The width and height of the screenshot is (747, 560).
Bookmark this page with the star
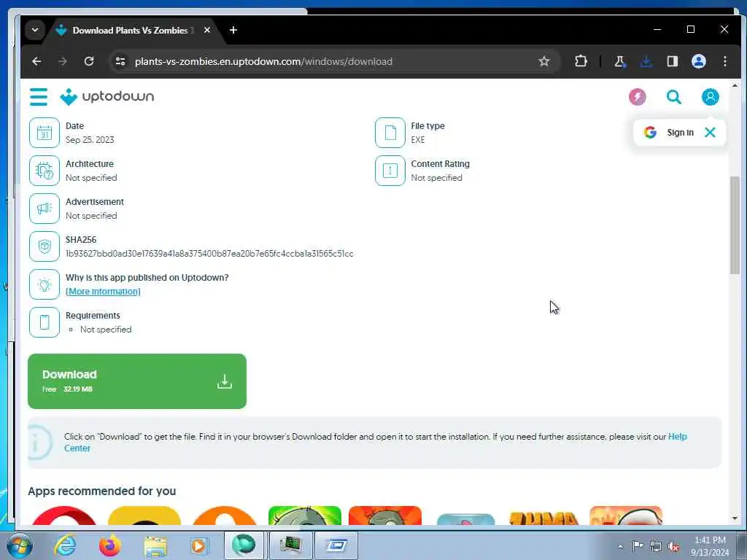[544, 61]
